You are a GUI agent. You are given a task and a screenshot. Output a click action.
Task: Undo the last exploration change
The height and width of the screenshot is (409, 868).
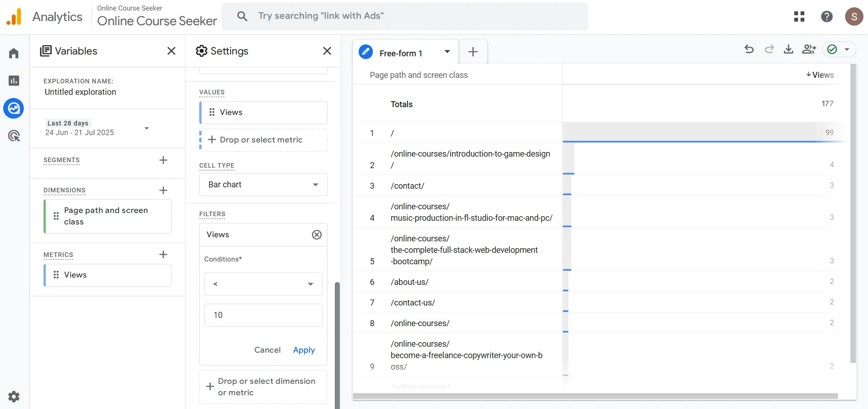[749, 49]
